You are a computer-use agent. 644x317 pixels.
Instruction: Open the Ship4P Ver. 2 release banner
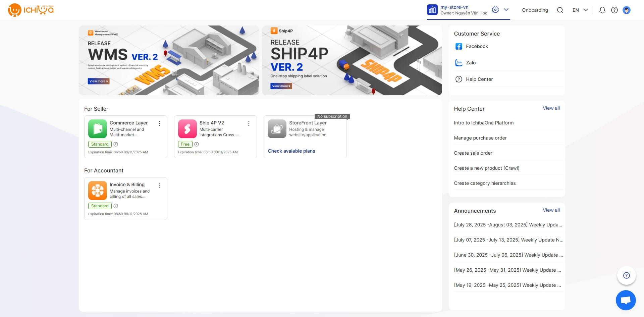[x=352, y=60]
